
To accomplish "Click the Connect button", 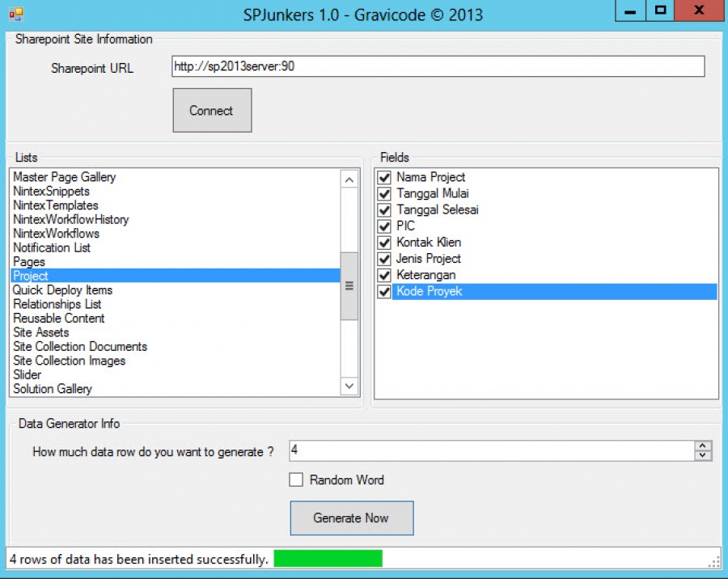I will click(211, 110).
